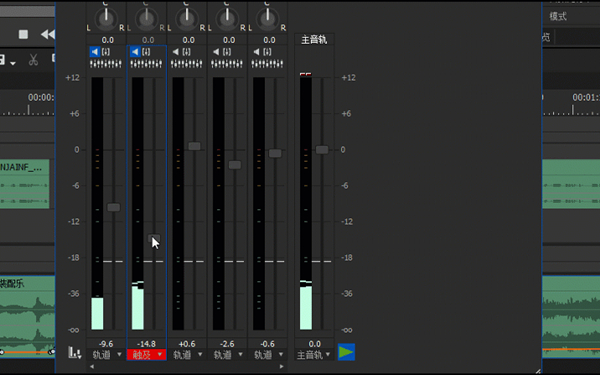Open the red 触及 mode dropdown under -14.8

[147, 355]
